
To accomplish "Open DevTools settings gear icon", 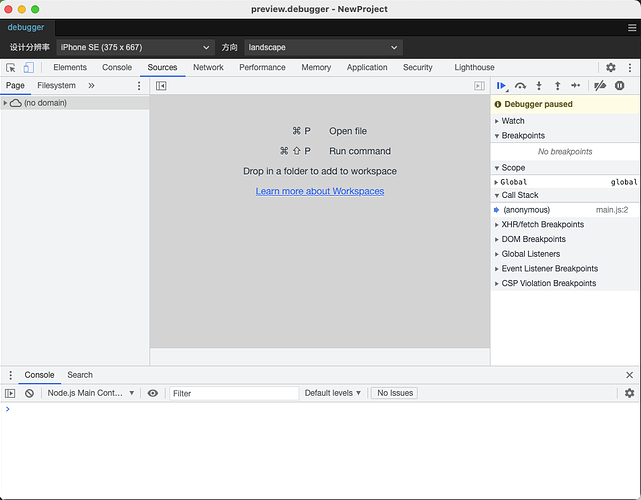I will pyautogui.click(x=611, y=67).
